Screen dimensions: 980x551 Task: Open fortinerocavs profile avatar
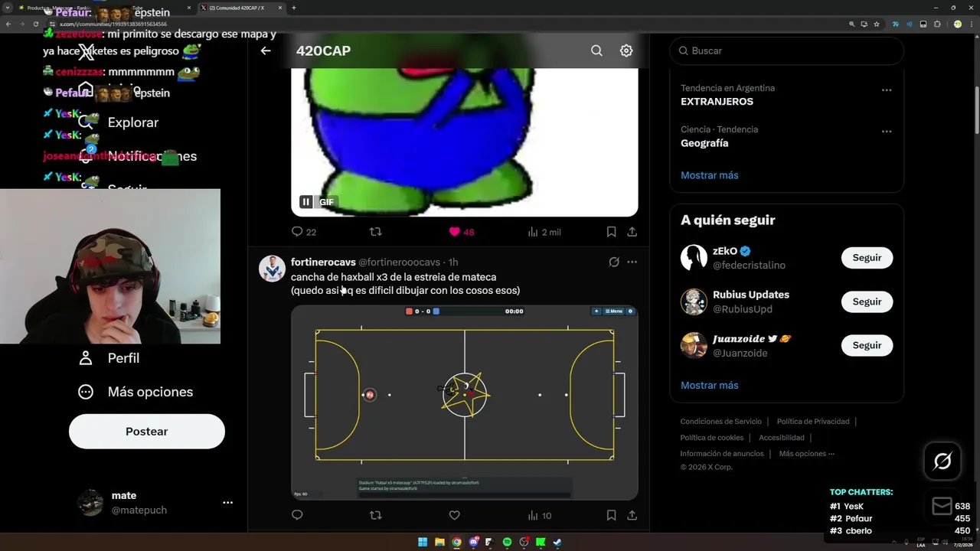(x=272, y=269)
